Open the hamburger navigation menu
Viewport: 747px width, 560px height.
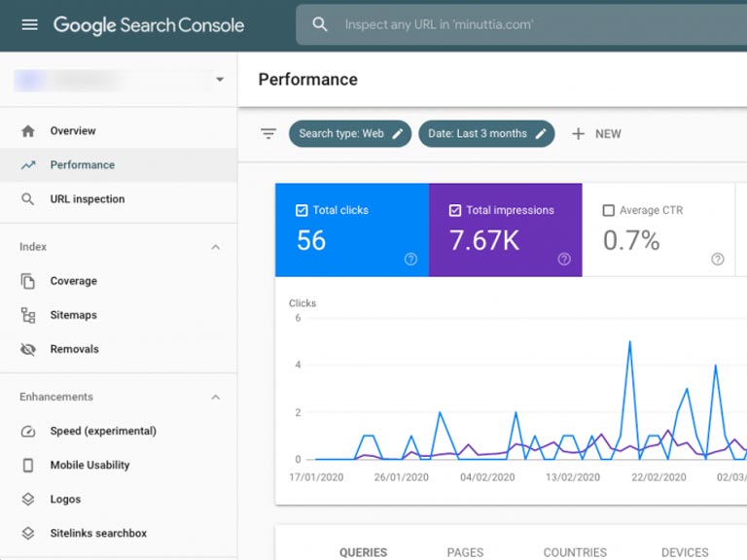pyautogui.click(x=29, y=24)
